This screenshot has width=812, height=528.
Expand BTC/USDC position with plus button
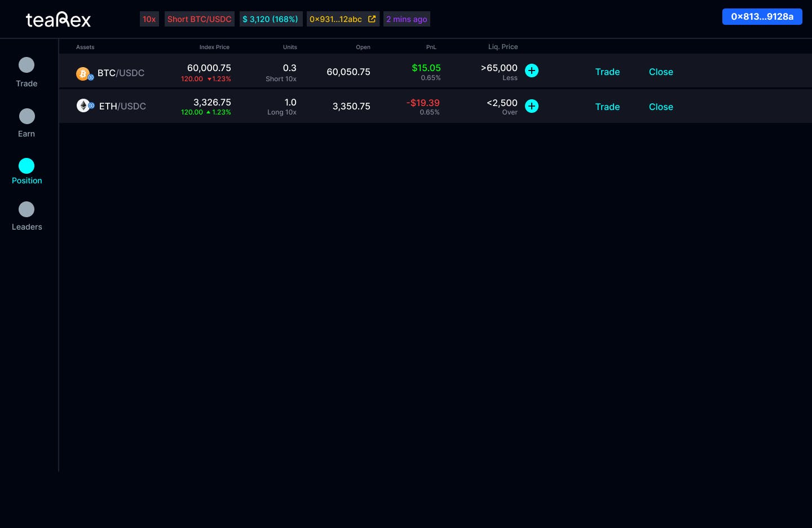coord(532,71)
